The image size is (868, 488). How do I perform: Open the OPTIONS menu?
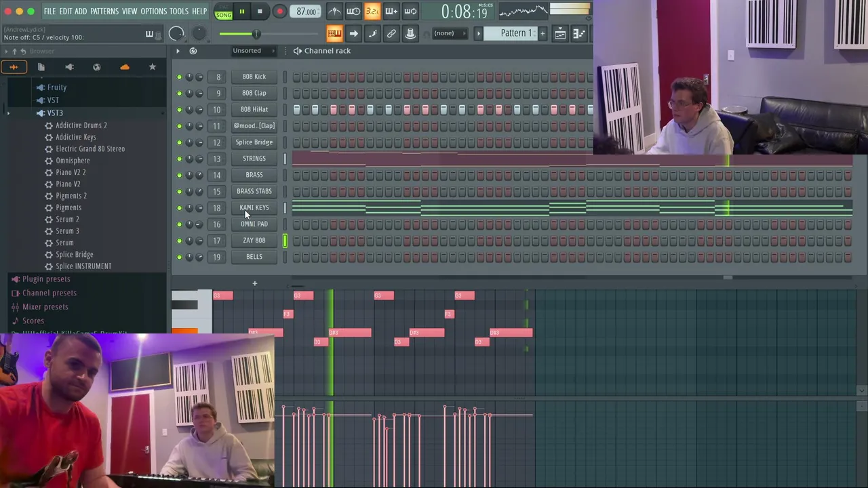pyautogui.click(x=153, y=12)
